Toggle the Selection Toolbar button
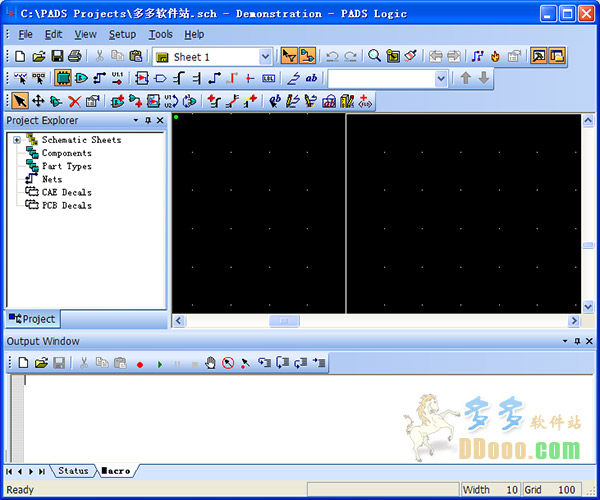This screenshot has width=600, height=500. [x=289, y=57]
